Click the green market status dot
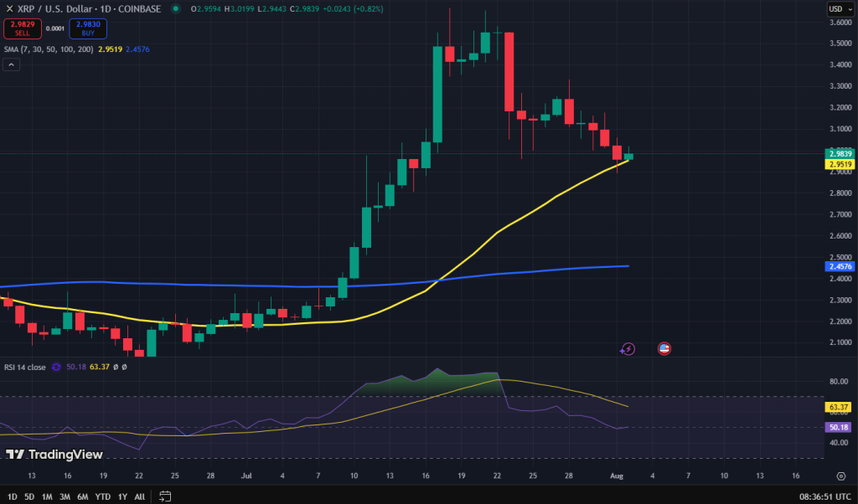 175,8
